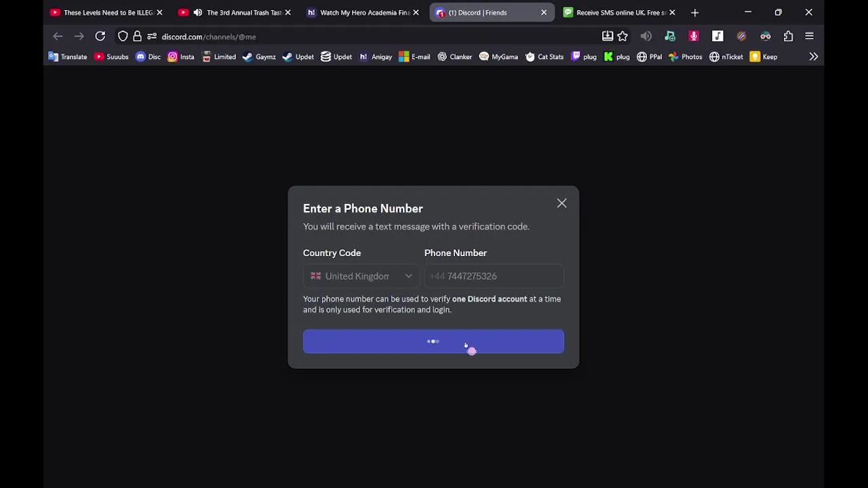Go forward to the next page

79,37
